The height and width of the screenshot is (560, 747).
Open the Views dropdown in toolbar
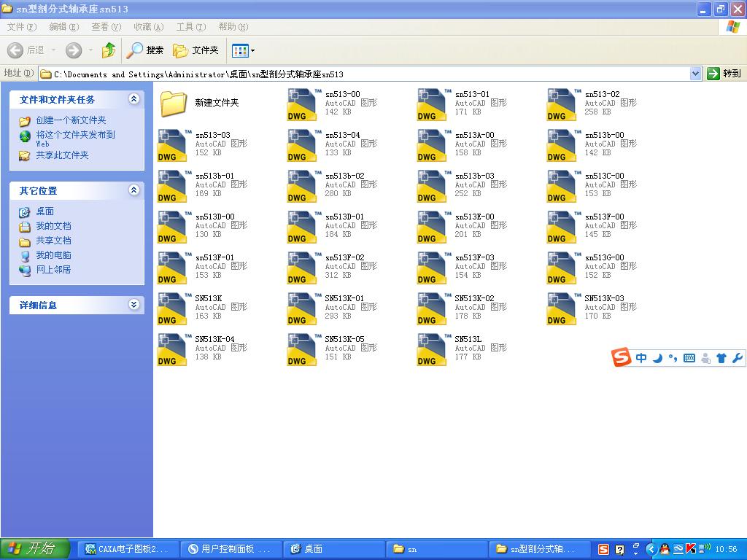pyautogui.click(x=243, y=50)
